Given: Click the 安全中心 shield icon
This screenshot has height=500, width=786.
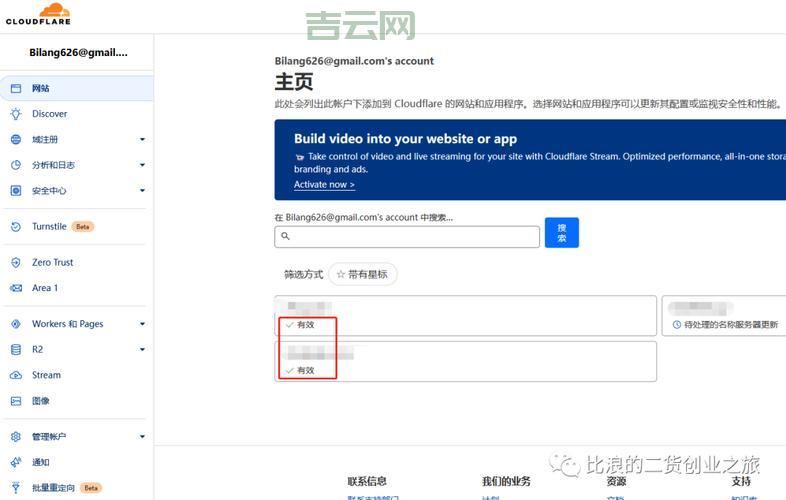Looking at the screenshot, I should (16, 191).
